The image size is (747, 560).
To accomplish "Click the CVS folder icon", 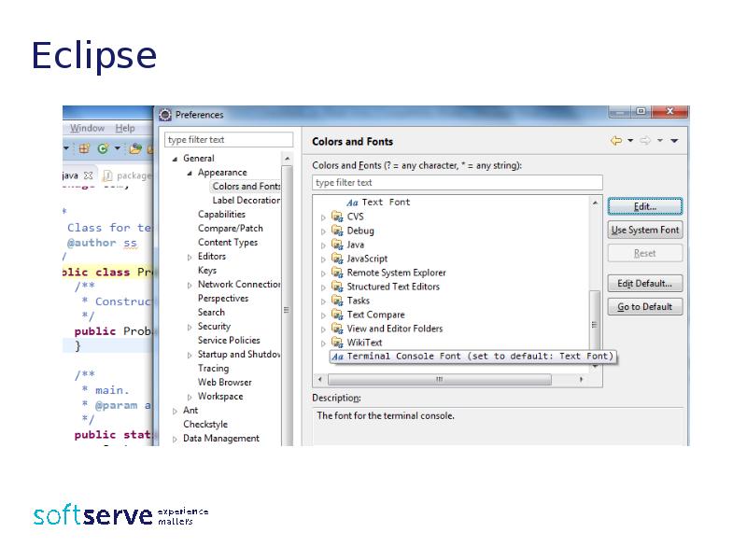I will click(x=337, y=217).
